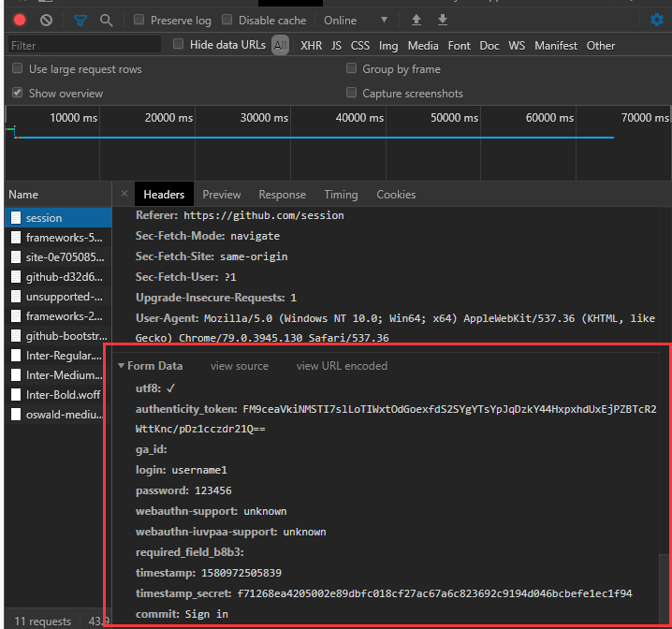Clear the network log
Screen dimensions: 672x629
click(x=46, y=21)
